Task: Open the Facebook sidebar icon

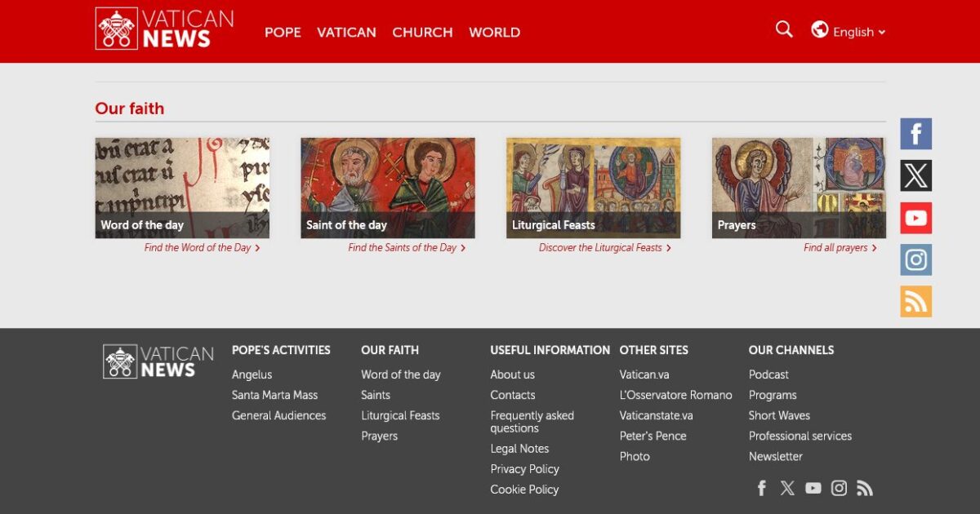Action: tap(915, 133)
